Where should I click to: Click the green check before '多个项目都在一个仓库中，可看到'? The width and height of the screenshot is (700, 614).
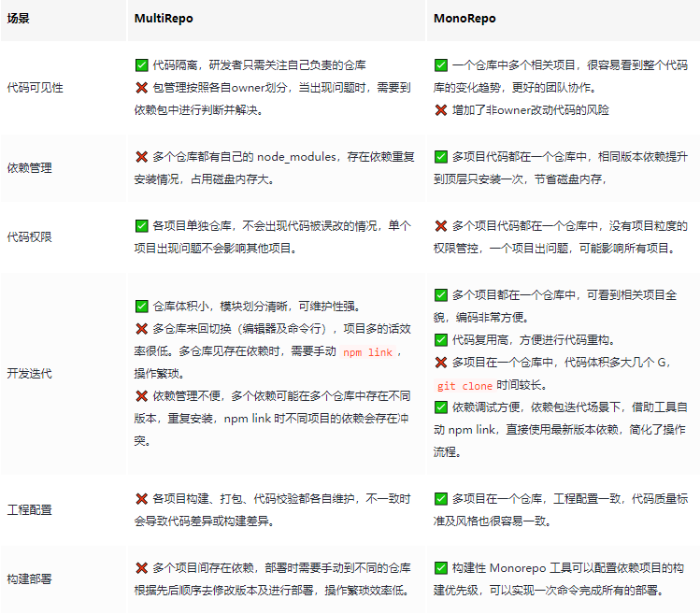pos(440,295)
